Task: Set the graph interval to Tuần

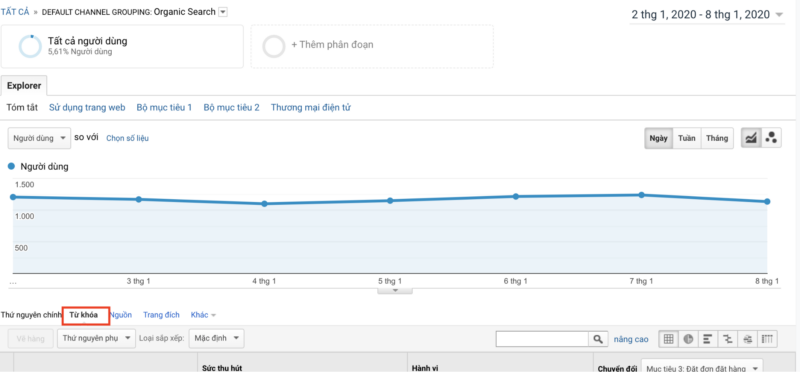Action: tap(686, 138)
